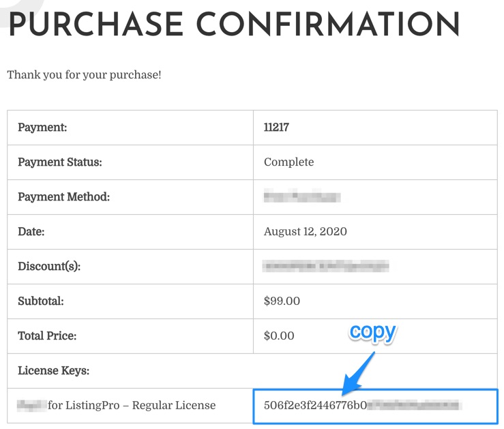Click the Payment Status label

(x=60, y=162)
